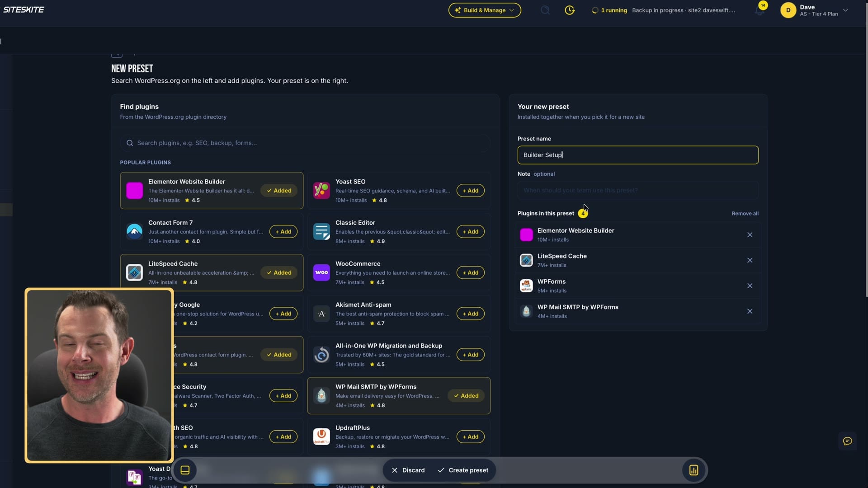Click the optional Note field
Screen dimensions: 868x488
[x=638, y=190]
